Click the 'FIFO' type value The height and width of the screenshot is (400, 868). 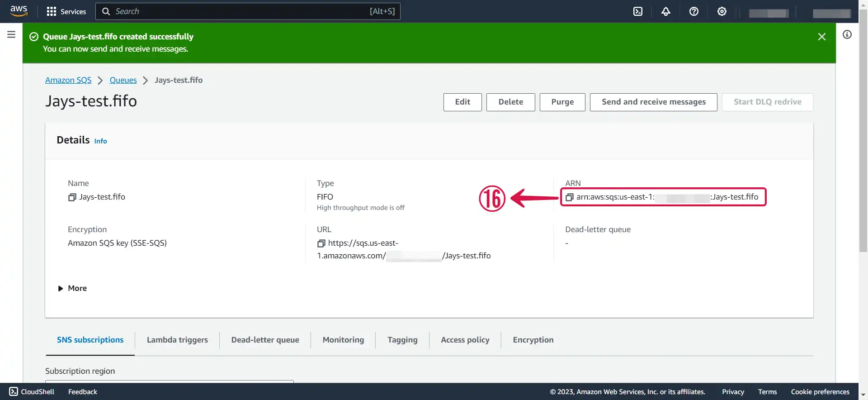click(325, 197)
